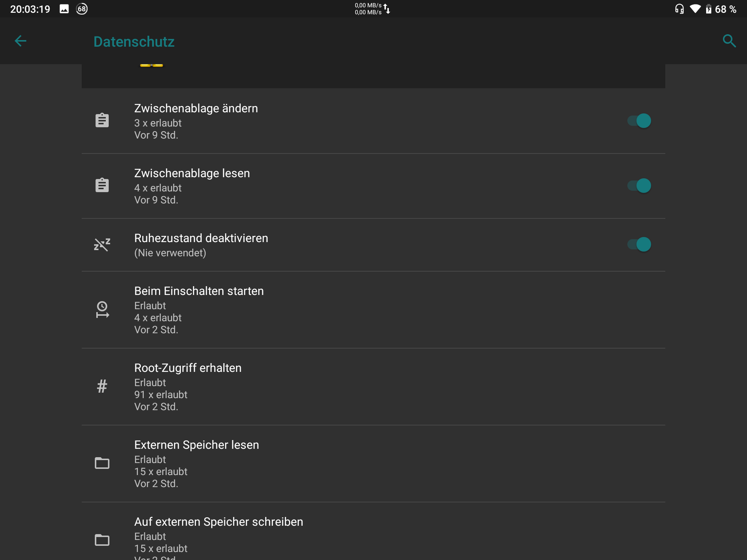
Task: Click the clipboard icon next to Zwischenablage lesen
Action: point(102,185)
